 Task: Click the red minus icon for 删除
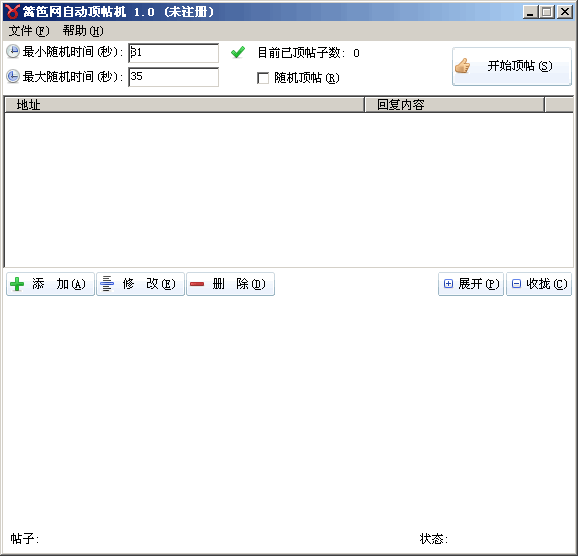pos(197,284)
